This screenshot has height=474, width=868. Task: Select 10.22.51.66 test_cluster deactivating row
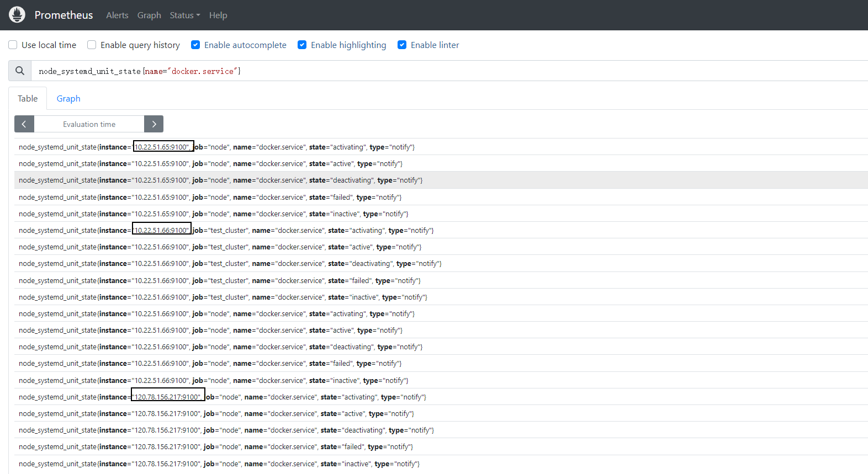pyautogui.click(x=441, y=263)
